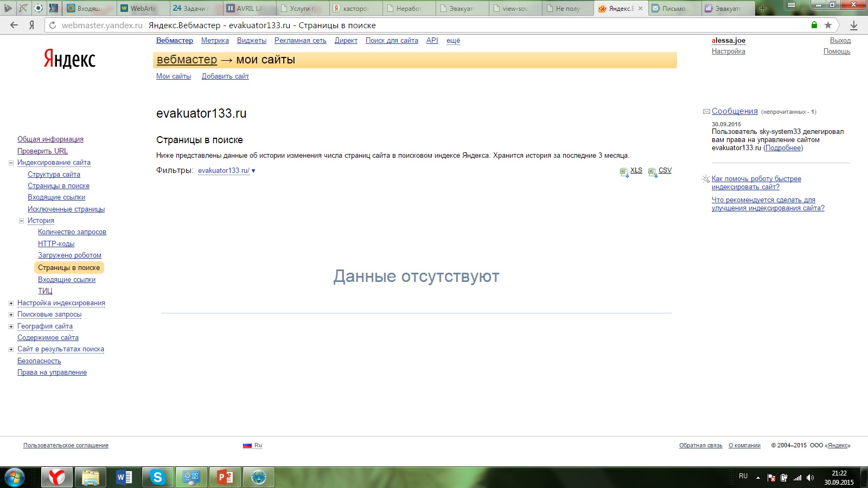Open Word from the taskbar
The width and height of the screenshot is (868, 488).
(x=124, y=477)
